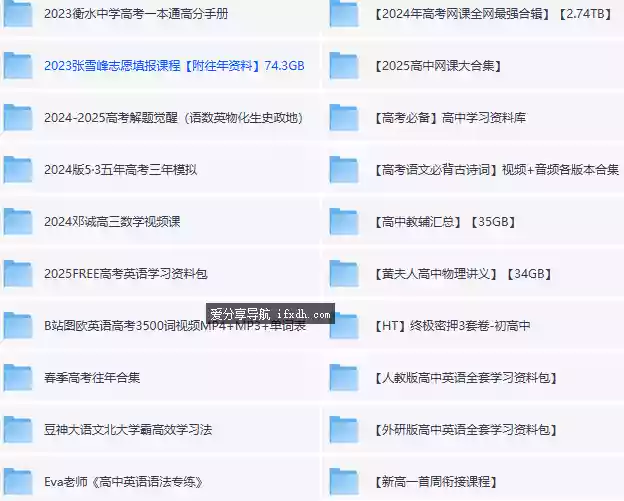Click folder icon beside 【高中教辅汇总】【35GB】
This screenshot has height=501, width=624.
coord(344,221)
